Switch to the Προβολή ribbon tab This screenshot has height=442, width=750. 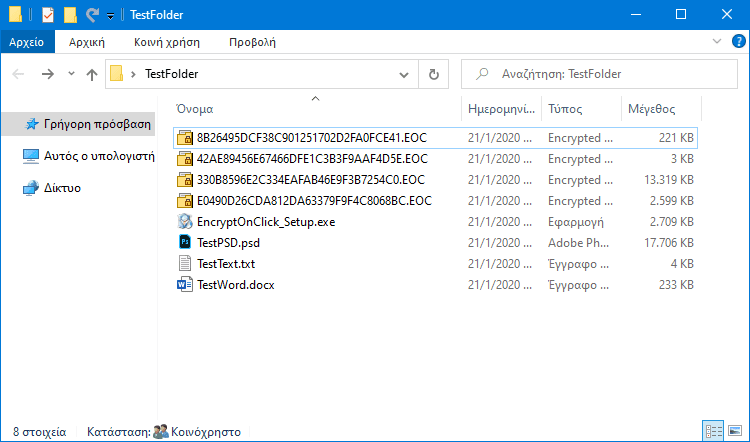[x=253, y=42]
